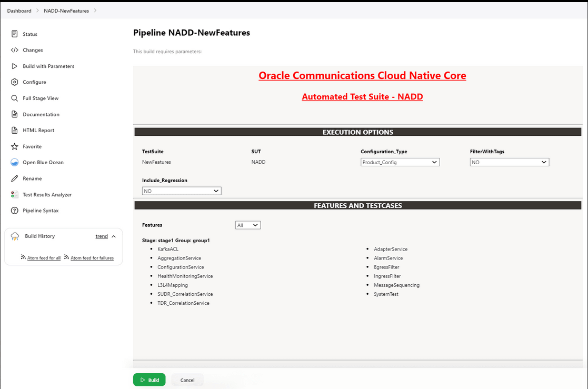Click the Oracle Communications Cloud Native Core heading
588x389 pixels.
pos(362,75)
